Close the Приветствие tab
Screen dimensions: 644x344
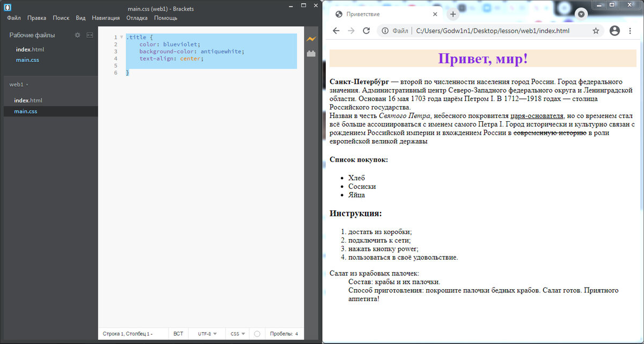(x=435, y=14)
